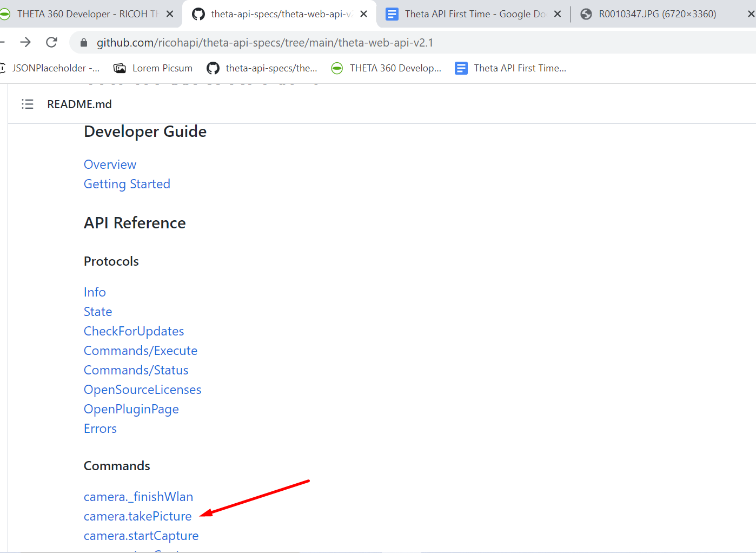Viewport: 756px width, 553px height.
Task: Click the green THETA 360 Develop bookmark icon
Action: click(x=337, y=68)
